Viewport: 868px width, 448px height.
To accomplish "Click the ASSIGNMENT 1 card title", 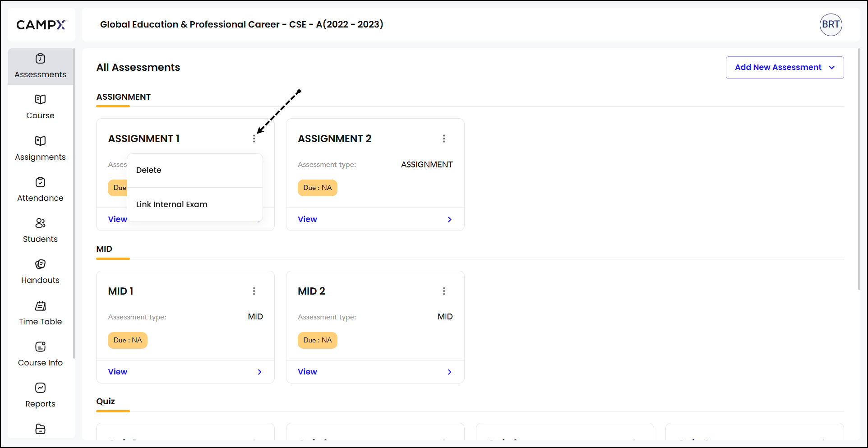I will point(144,139).
